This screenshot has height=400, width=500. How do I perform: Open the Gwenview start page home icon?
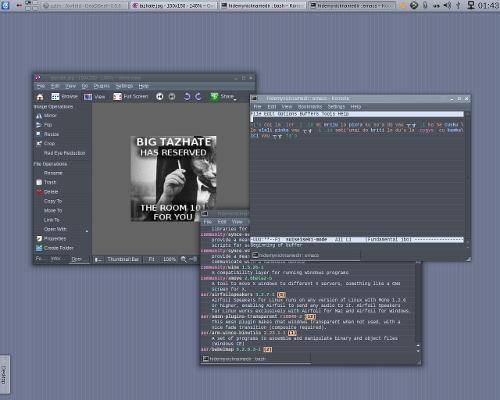tap(40, 97)
